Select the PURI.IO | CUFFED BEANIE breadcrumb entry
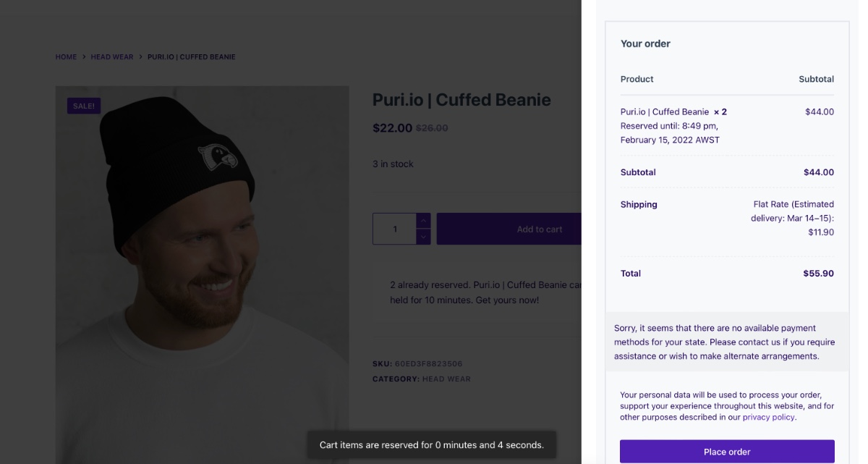Viewport: 868px width, 464px height. coord(192,56)
